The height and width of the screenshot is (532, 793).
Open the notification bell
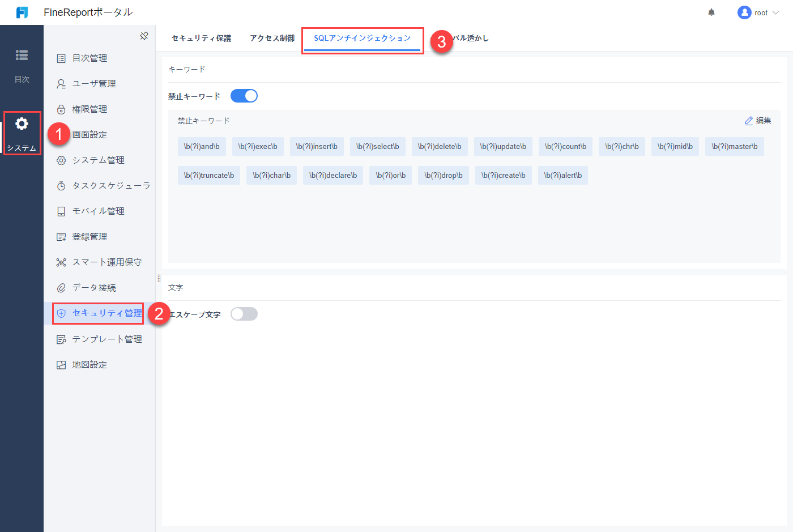(711, 12)
